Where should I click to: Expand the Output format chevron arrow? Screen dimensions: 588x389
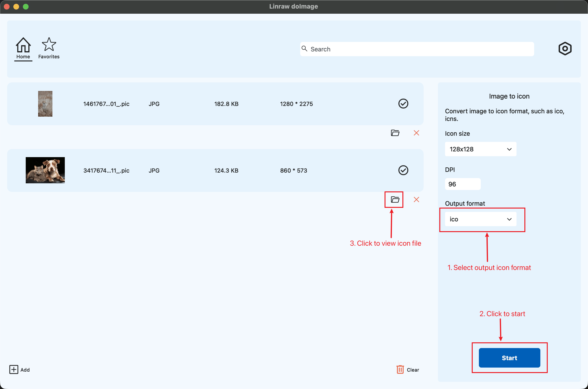click(510, 219)
